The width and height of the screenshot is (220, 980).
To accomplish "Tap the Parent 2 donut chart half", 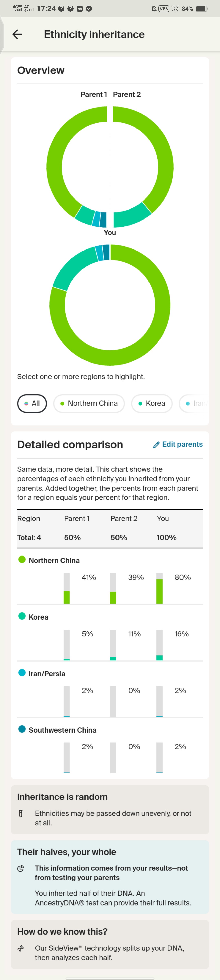I will pos(143,167).
